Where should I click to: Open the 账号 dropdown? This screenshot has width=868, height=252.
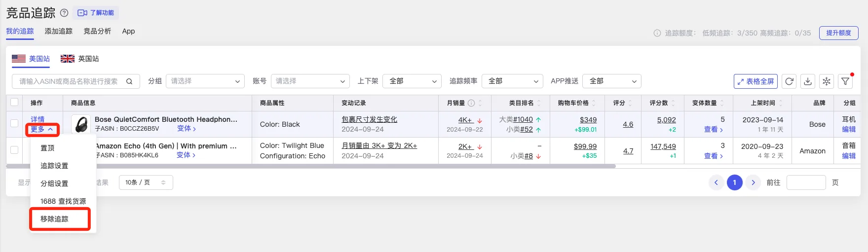click(310, 81)
